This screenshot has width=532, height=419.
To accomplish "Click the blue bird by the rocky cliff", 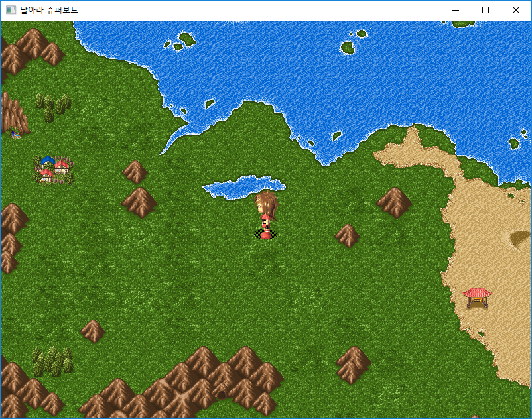I will pos(15,135).
